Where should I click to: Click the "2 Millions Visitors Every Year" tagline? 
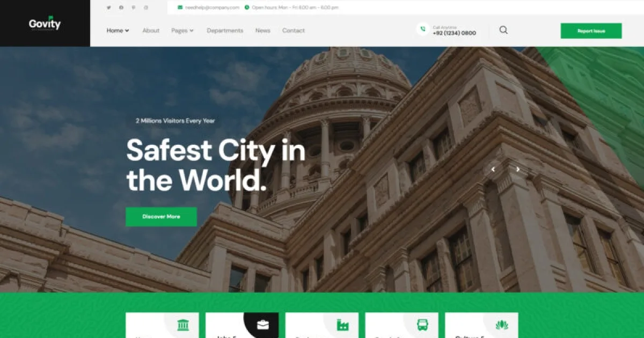175,121
